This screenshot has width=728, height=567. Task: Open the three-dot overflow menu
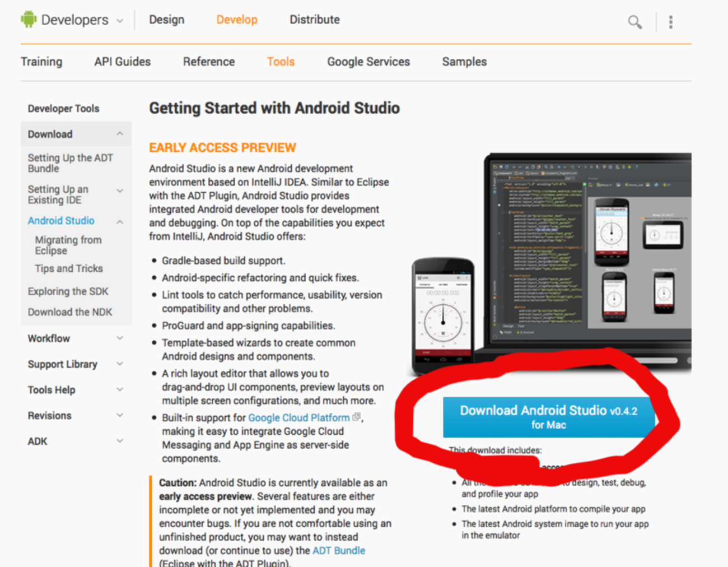pyautogui.click(x=671, y=22)
